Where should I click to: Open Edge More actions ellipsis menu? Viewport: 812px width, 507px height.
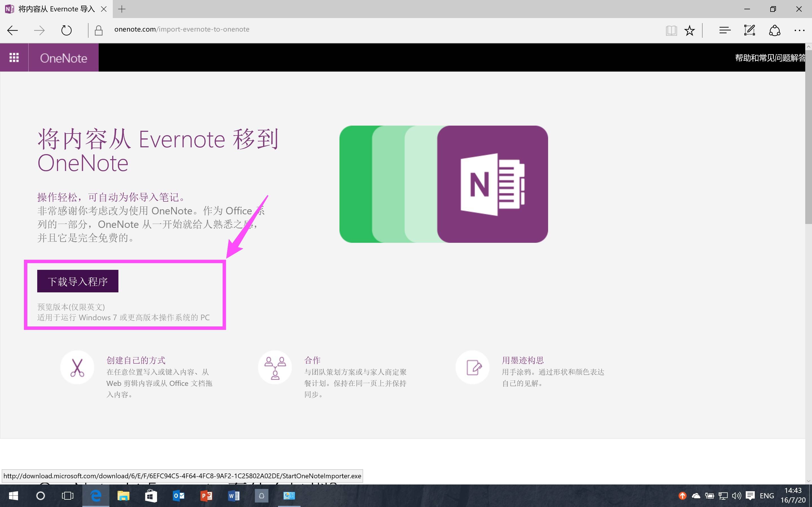click(799, 30)
